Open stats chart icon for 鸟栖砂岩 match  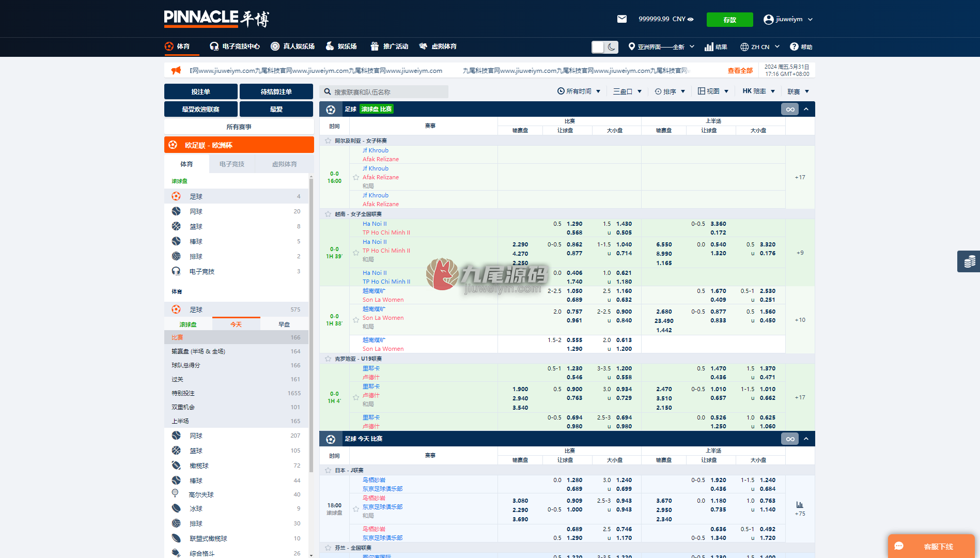[800, 504]
